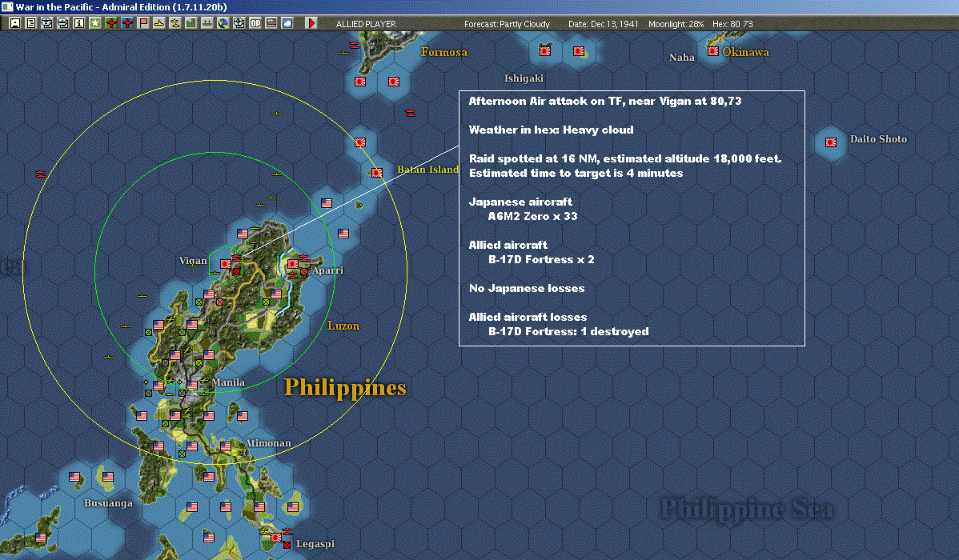
Task: Open the white star on green icon
Action: (95, 23)
